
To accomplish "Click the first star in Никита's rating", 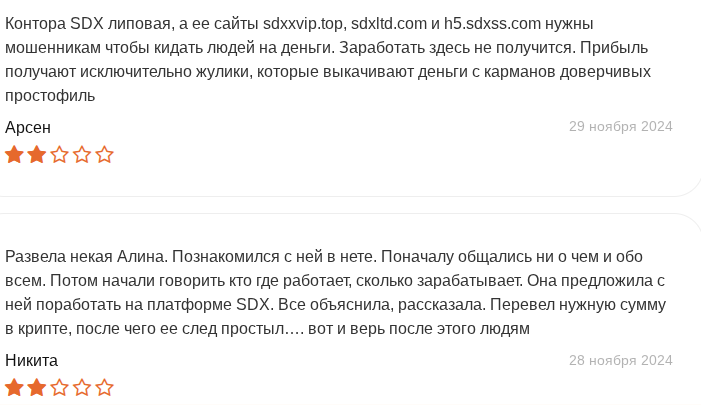I will (x=14, y=388).
